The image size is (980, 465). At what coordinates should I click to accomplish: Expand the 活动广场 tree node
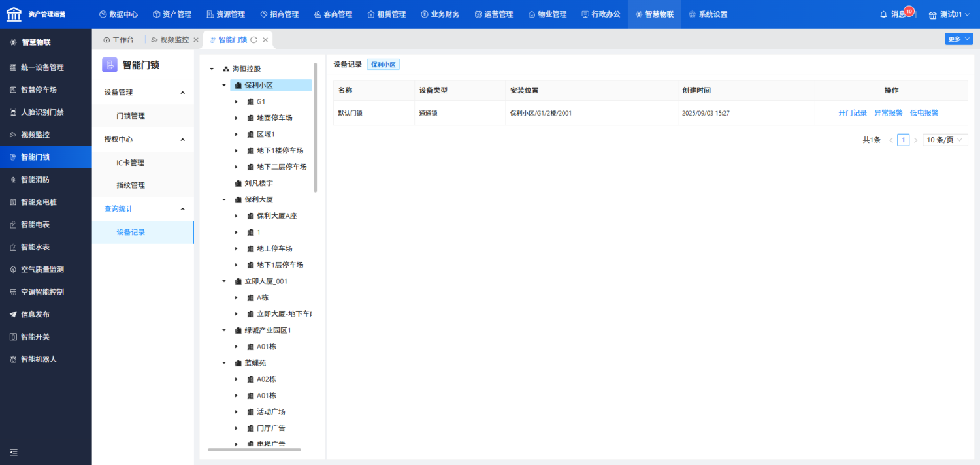(x=236, y=411)
